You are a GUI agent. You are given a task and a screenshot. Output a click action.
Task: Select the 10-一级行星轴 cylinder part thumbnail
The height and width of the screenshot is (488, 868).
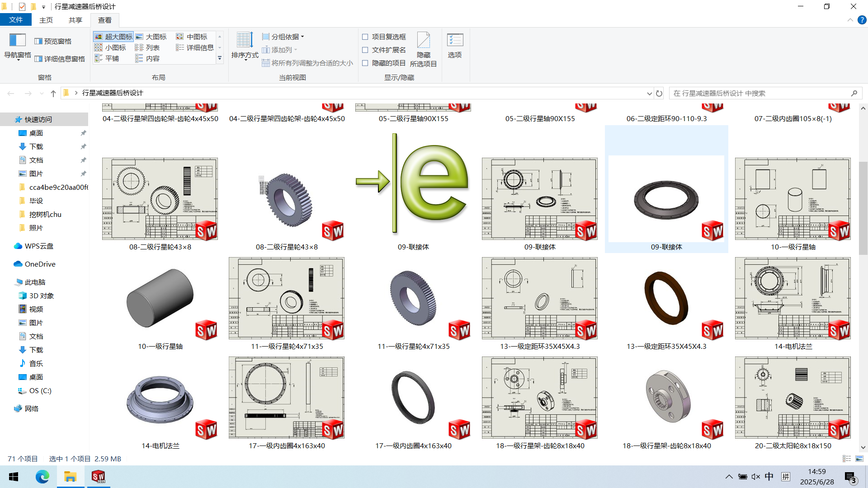click(x=160, y=298)
